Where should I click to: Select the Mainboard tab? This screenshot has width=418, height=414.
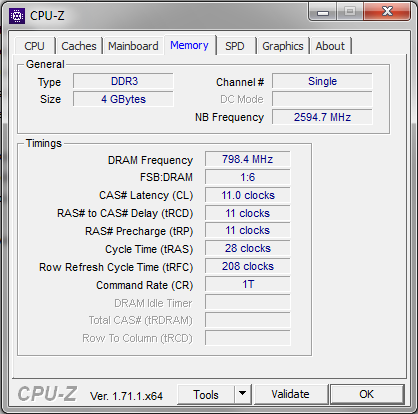pos(133,46)
